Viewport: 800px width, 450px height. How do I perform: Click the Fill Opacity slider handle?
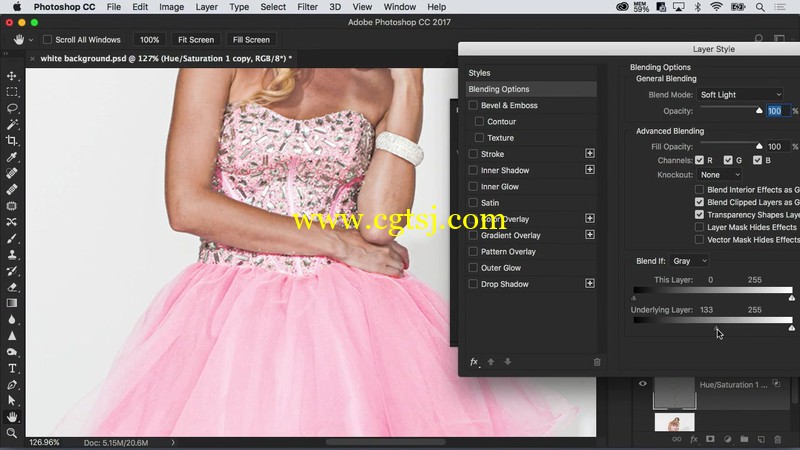(759, 146)
